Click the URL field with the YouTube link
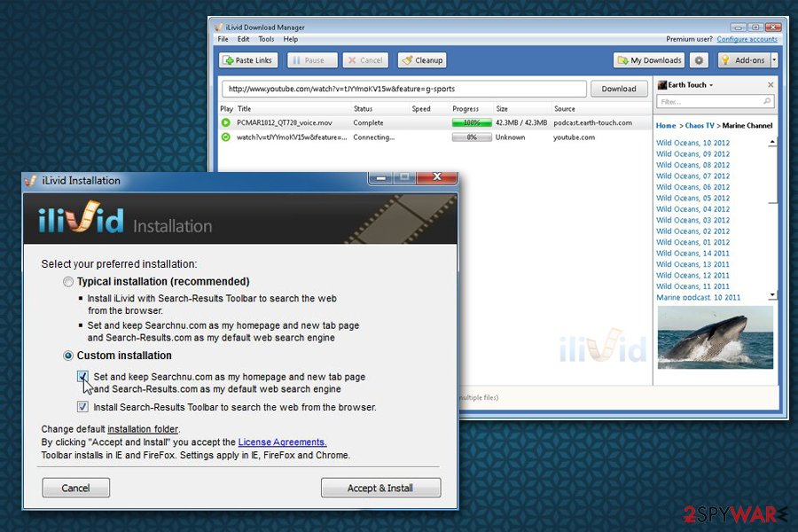 coord(404,89)
